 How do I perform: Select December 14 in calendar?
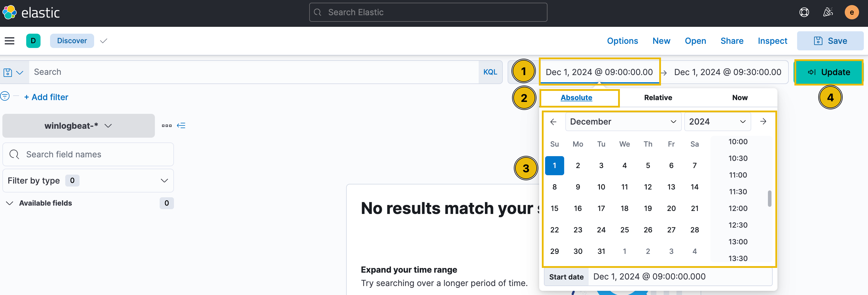(694, 187)
